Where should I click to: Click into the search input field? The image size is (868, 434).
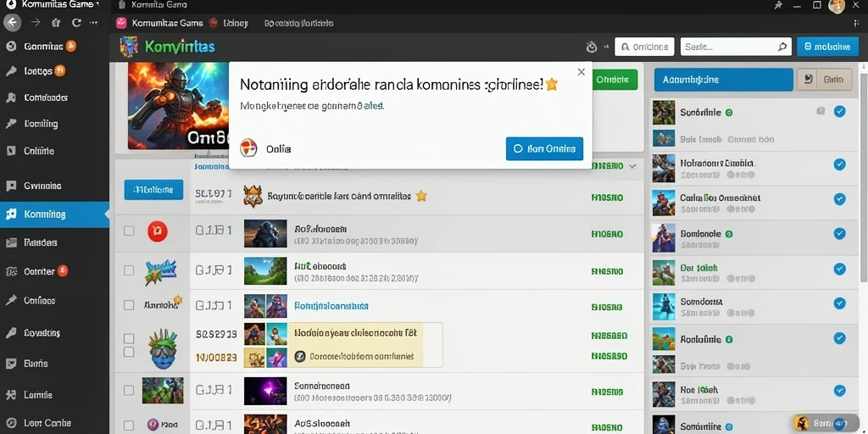[726, 47]
